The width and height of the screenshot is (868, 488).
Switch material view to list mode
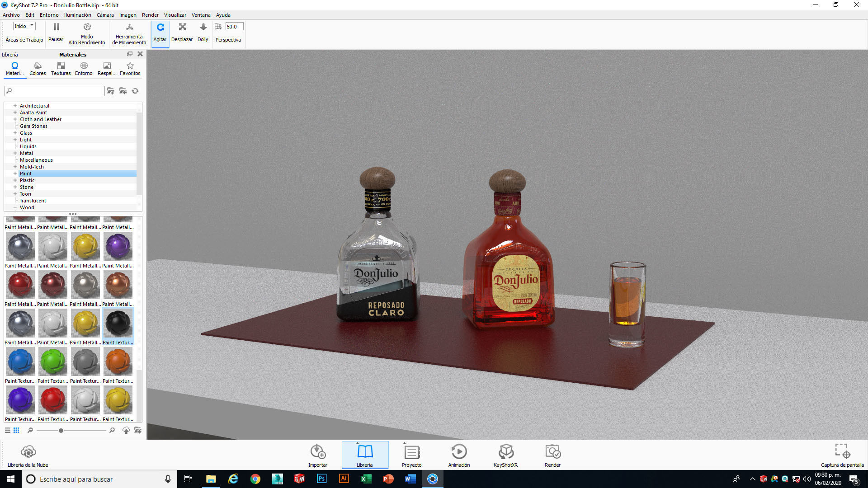pyautogui.click(x=8, y=430)
